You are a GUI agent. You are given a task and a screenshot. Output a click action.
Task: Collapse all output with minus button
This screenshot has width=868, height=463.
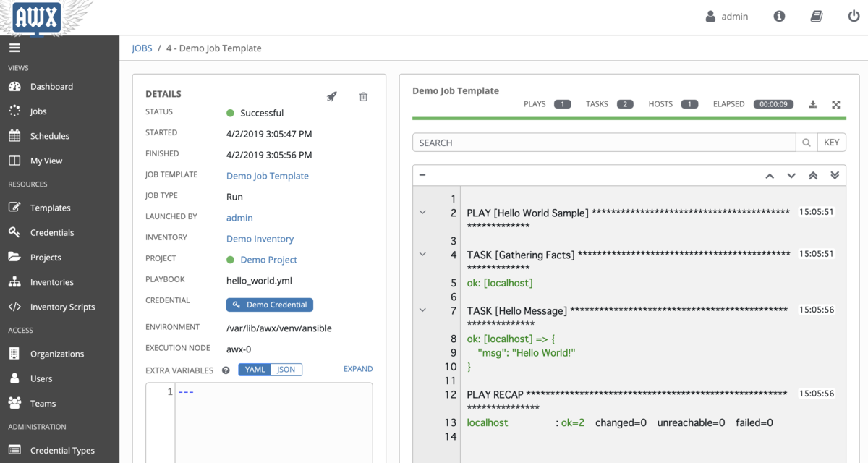[422, 175]
